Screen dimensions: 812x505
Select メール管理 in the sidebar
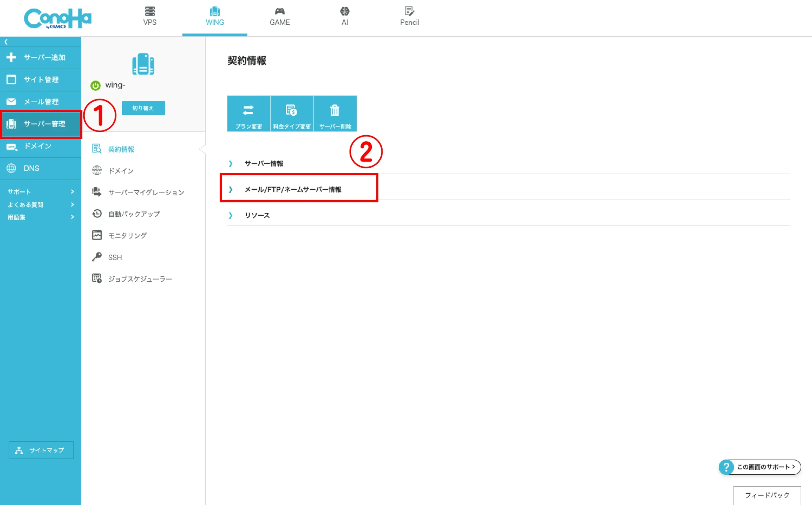pos(41,101)
